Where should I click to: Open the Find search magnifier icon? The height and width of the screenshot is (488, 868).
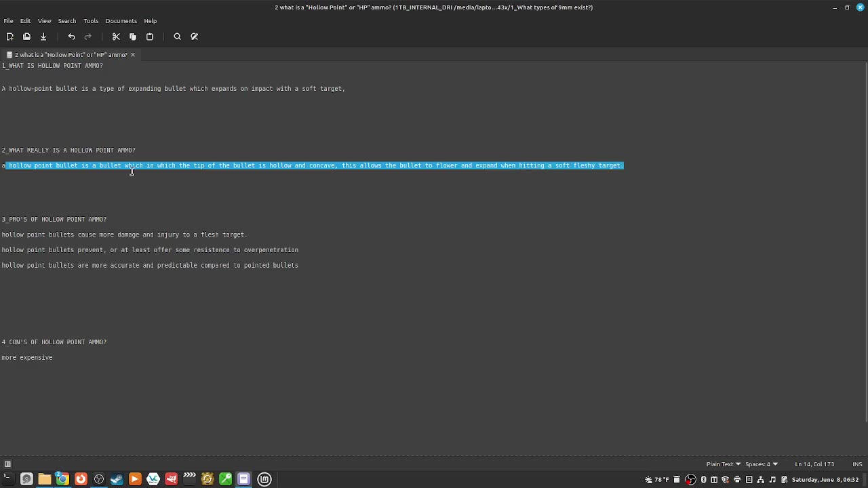pyautogui.click(x=178, y=37)
